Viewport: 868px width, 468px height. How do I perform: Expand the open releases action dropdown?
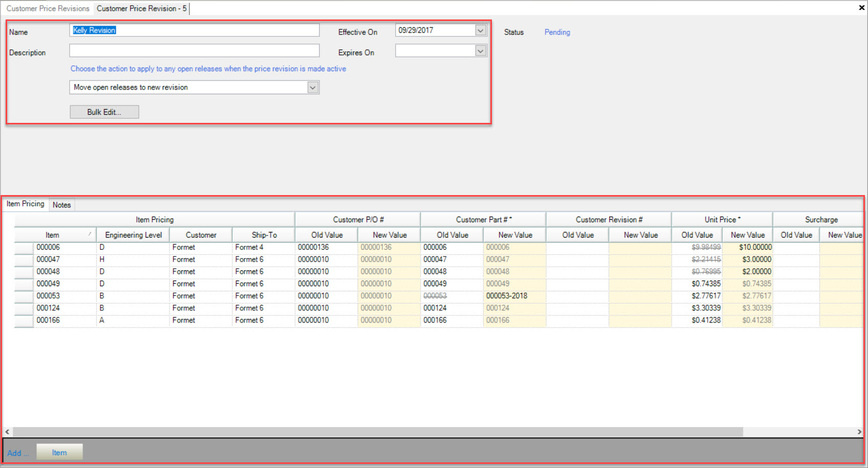tap(313, 88)
